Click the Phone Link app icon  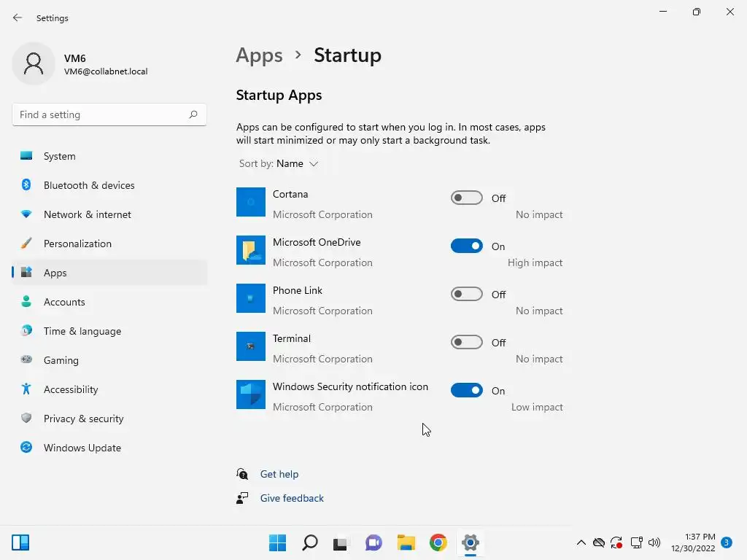[x=251, y=298]
